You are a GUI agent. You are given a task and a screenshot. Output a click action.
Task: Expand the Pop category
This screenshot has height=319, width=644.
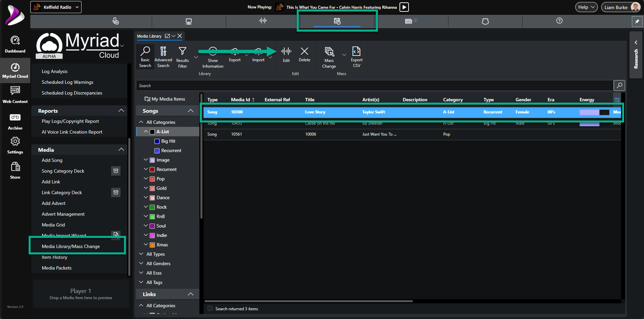146,179
